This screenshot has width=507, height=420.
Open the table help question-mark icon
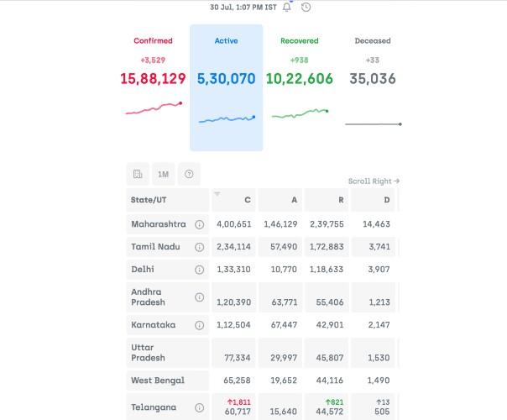click(189, 174)
